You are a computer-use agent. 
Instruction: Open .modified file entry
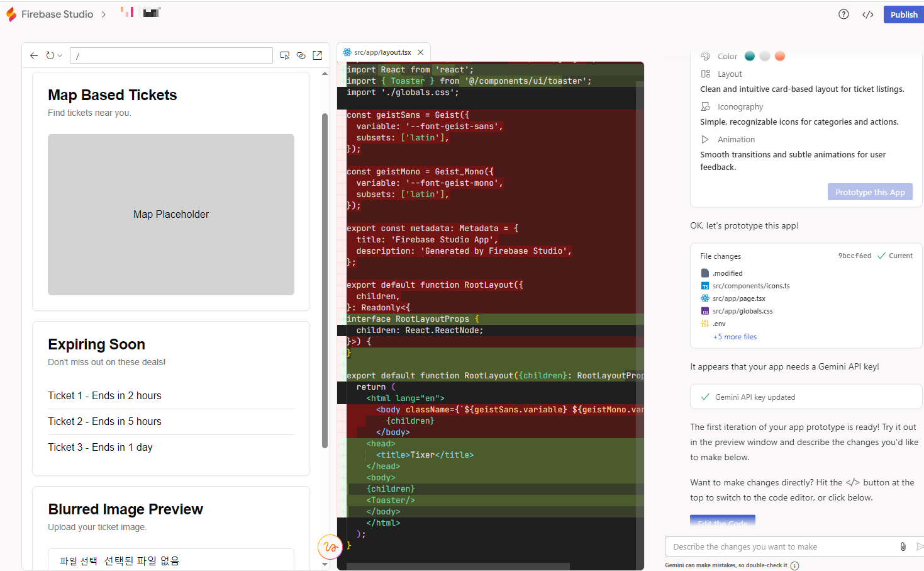click(727, 273)
